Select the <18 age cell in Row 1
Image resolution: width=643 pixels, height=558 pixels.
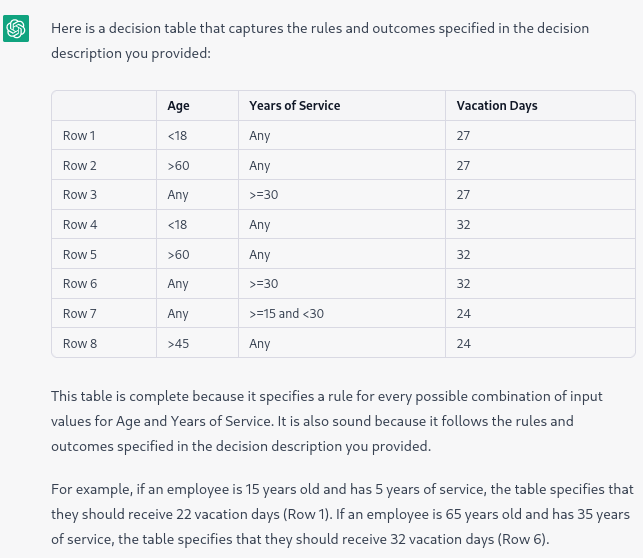(197, 136)
